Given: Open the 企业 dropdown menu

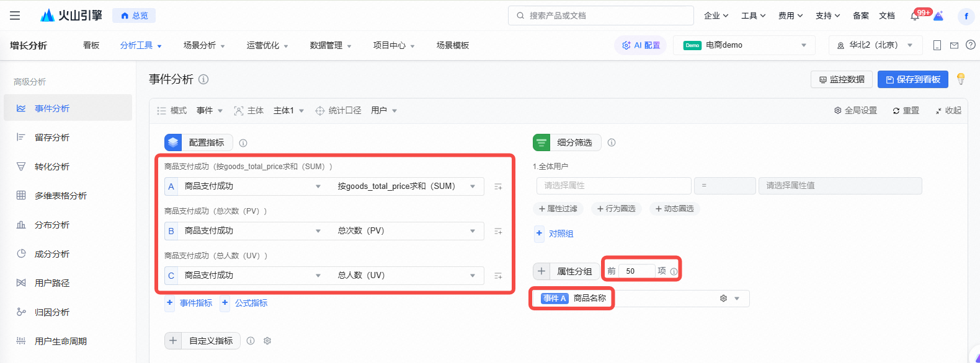Looking at the screenshot, I should (x=716, y=15).
